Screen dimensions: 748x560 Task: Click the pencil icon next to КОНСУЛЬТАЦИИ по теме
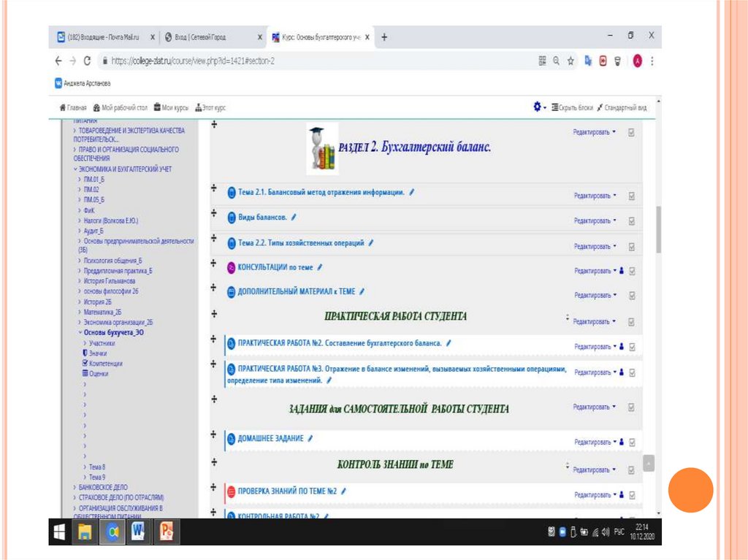[320, 268]
